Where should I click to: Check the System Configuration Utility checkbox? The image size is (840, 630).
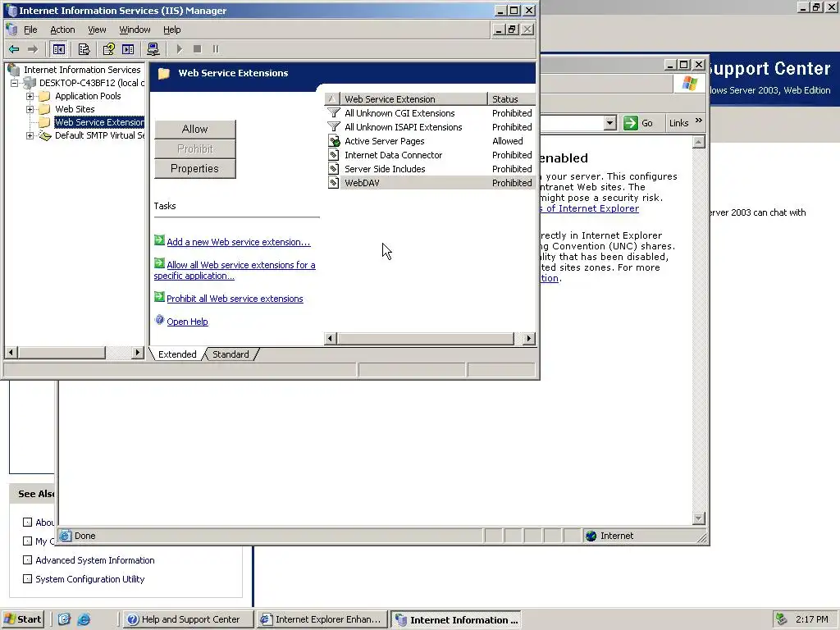(x=27, y=578)
